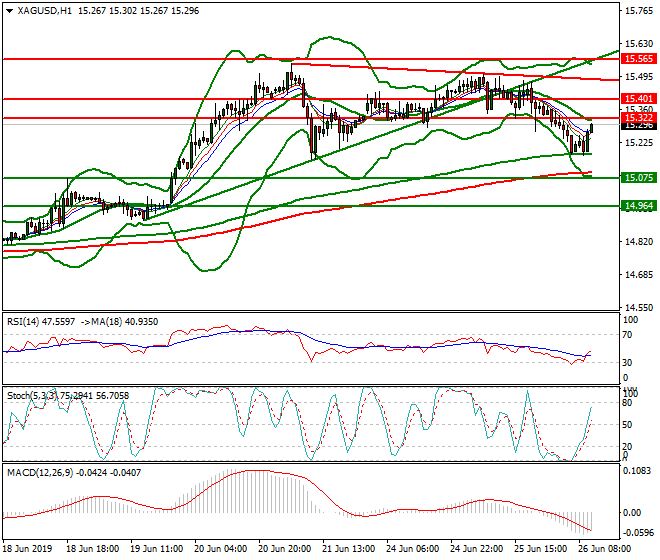Select the green 14.964 support level label
Image resolution: width=660 pixels, height=560 pixels.
click(x=639, y=206)
